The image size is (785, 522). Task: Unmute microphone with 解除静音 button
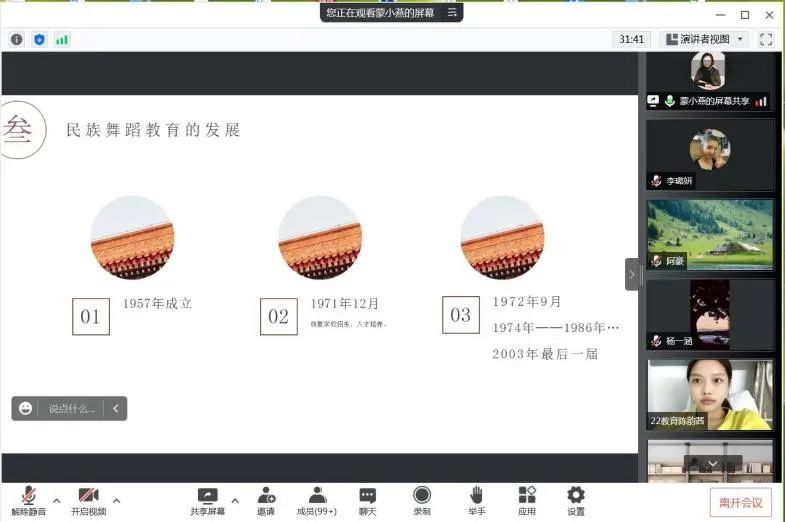29,500
